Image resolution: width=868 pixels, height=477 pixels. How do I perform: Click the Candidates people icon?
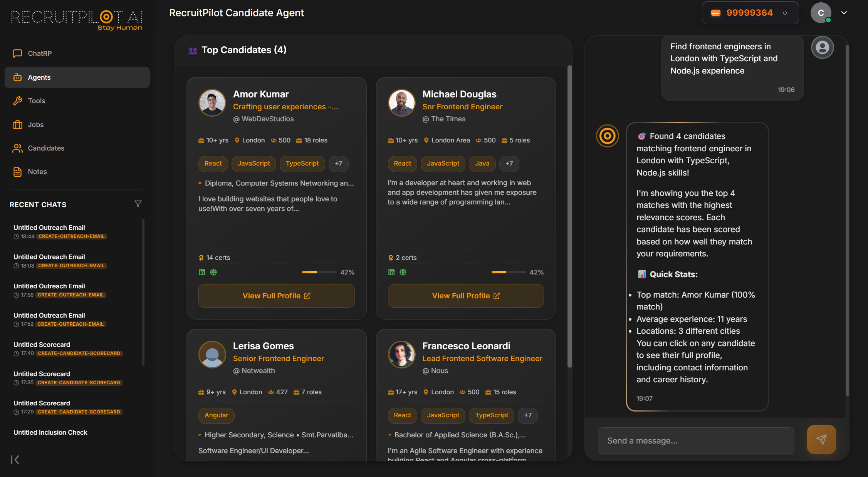(17, 148)
